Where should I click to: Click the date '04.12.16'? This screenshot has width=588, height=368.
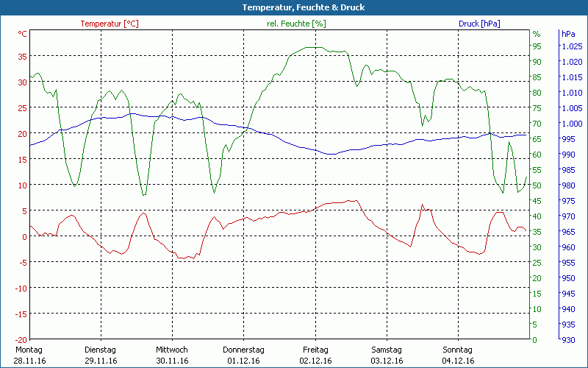(x=458, y=361)
